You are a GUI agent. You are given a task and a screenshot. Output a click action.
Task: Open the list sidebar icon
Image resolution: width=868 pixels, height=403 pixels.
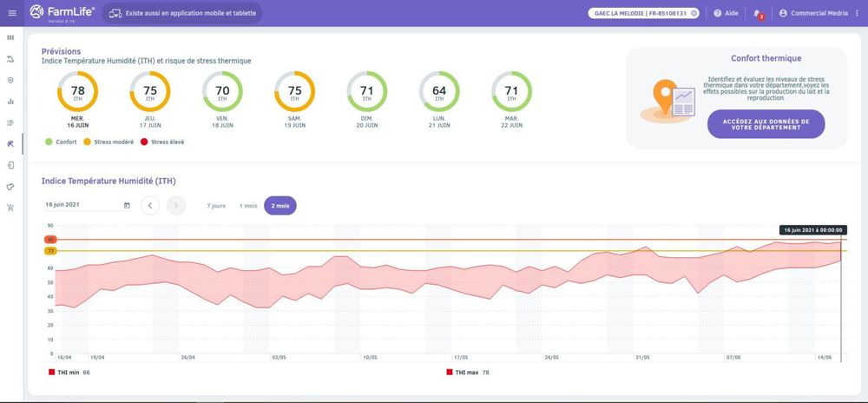10,122
